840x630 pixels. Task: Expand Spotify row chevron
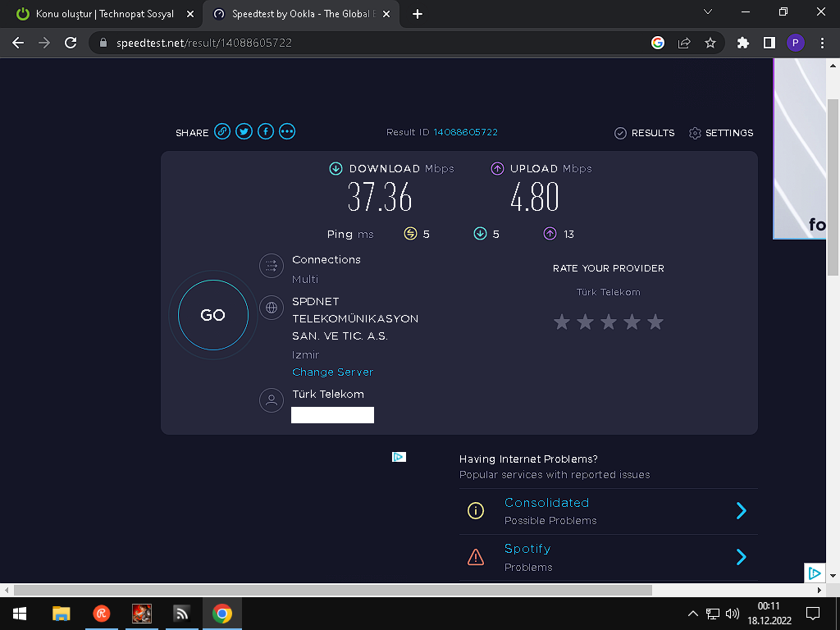click(x=742, y=557)
